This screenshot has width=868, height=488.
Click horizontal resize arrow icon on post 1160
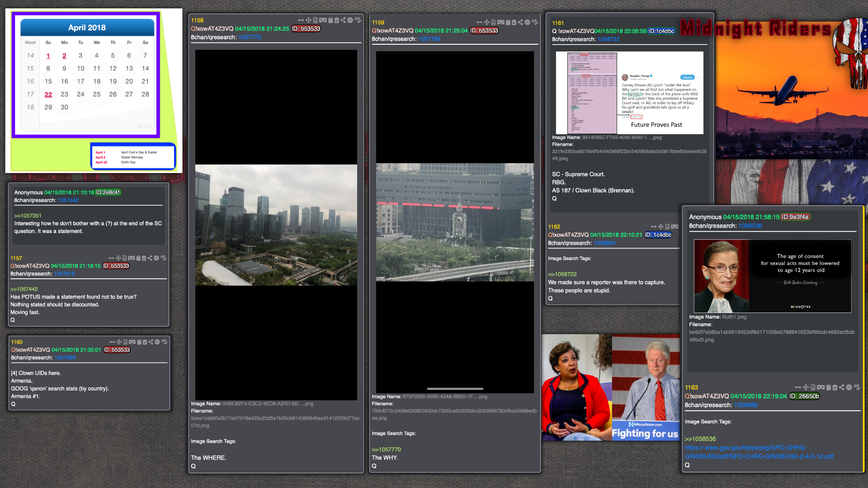tap(112, 342)
